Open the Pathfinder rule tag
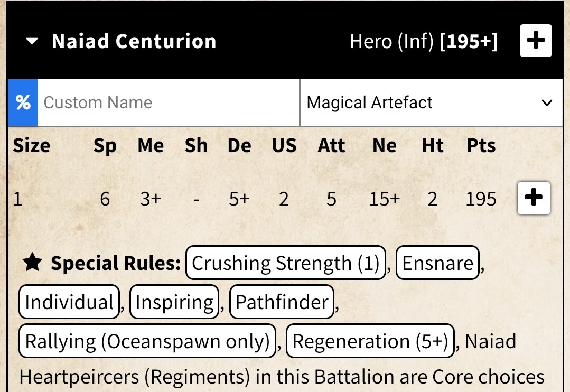The width and height of the screenshot is (570, 392). 282,302
